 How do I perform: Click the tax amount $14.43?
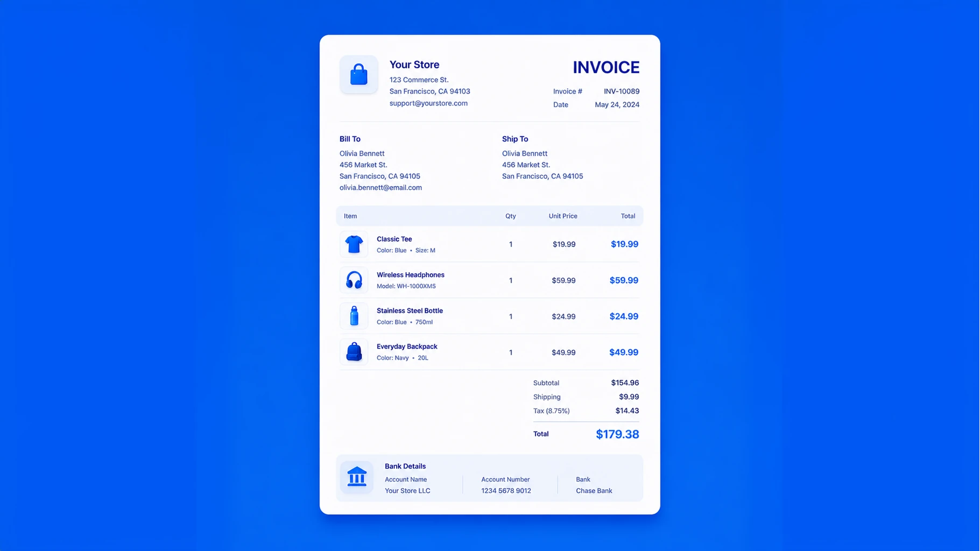click(x=627, y=411)
